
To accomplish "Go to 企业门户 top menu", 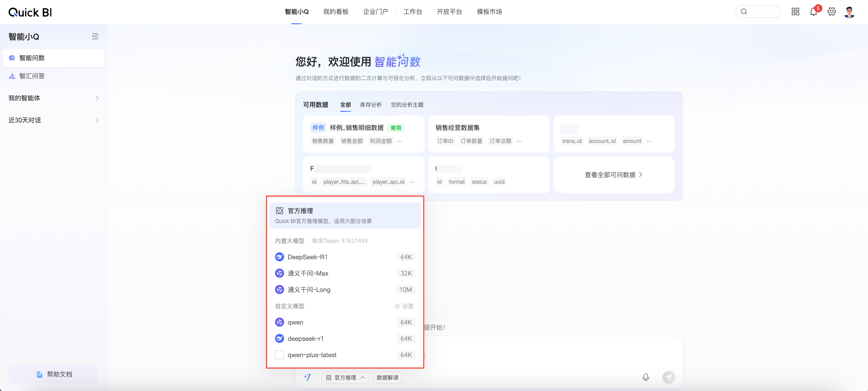I will [x=375, y=12].
